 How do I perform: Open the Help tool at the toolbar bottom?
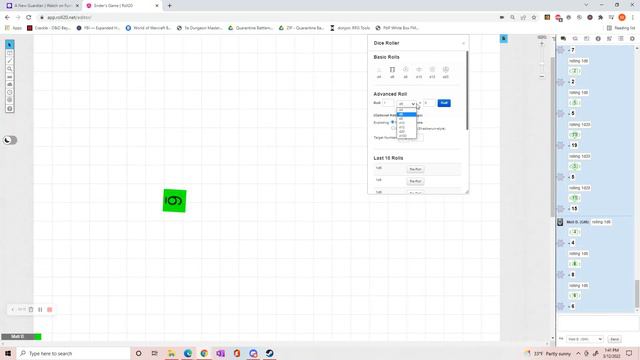click(x=10, y=109)
